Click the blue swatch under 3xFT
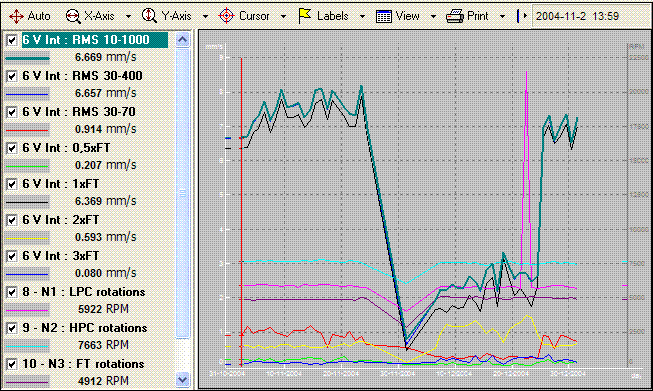Viewport: 653px width, 391px height. click(x=27, y=274)
